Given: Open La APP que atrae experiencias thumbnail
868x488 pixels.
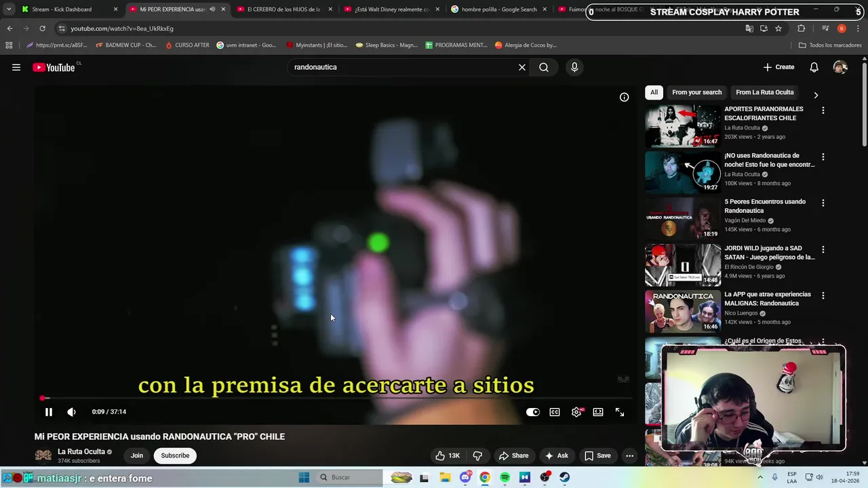Looking at the screenshot, I should point(683,312).
